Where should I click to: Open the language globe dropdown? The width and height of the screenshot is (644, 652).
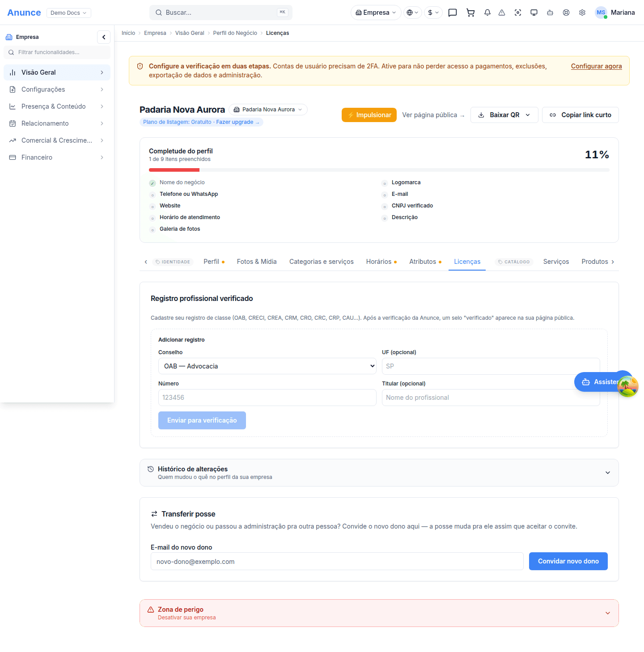pos(413,13)
